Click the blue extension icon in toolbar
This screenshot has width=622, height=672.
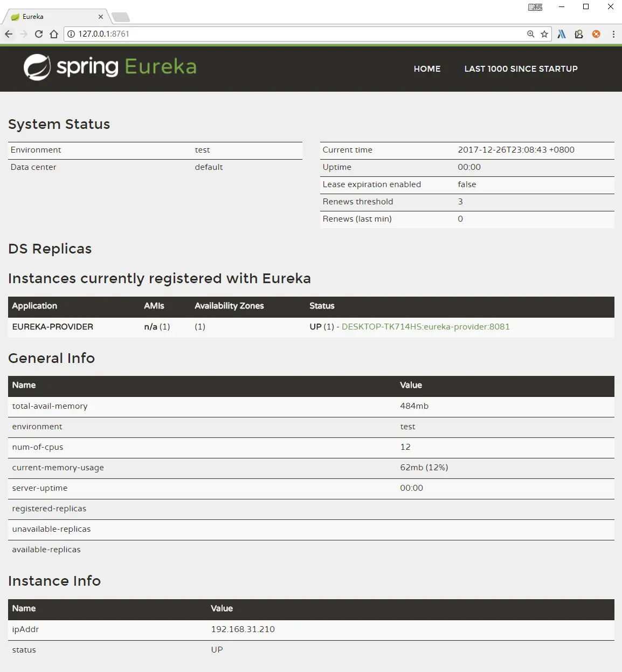[x=562, y=34]
